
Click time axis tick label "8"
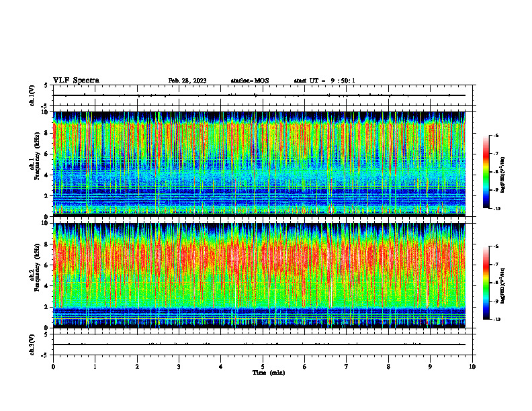(388, 367)
